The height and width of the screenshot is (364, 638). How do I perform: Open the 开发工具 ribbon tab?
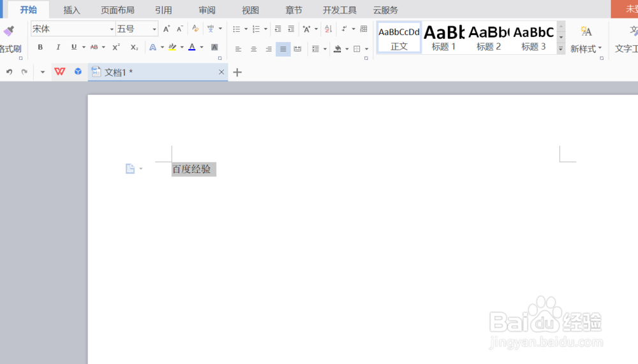tap(340, 10)
